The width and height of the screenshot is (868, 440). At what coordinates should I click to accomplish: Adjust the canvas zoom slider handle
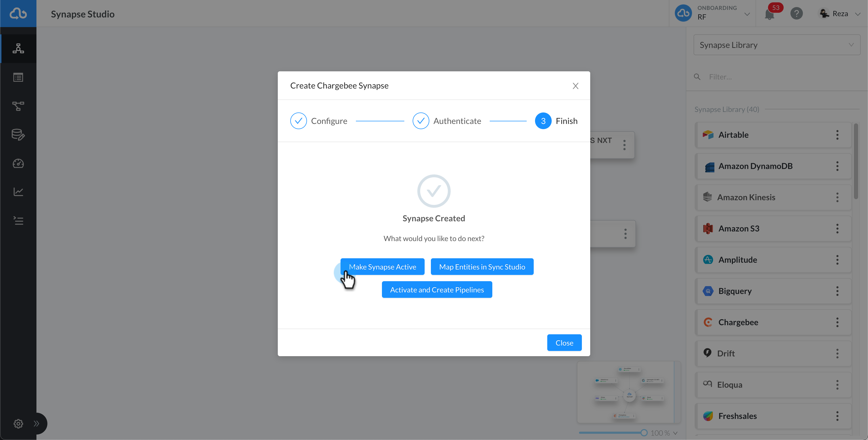point(644,433)
